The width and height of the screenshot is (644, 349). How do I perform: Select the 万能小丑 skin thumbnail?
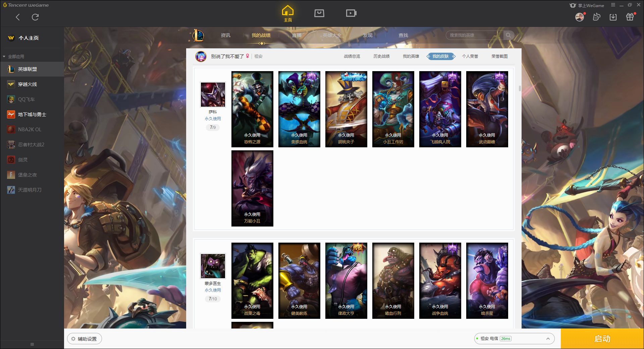coord(252,188)
